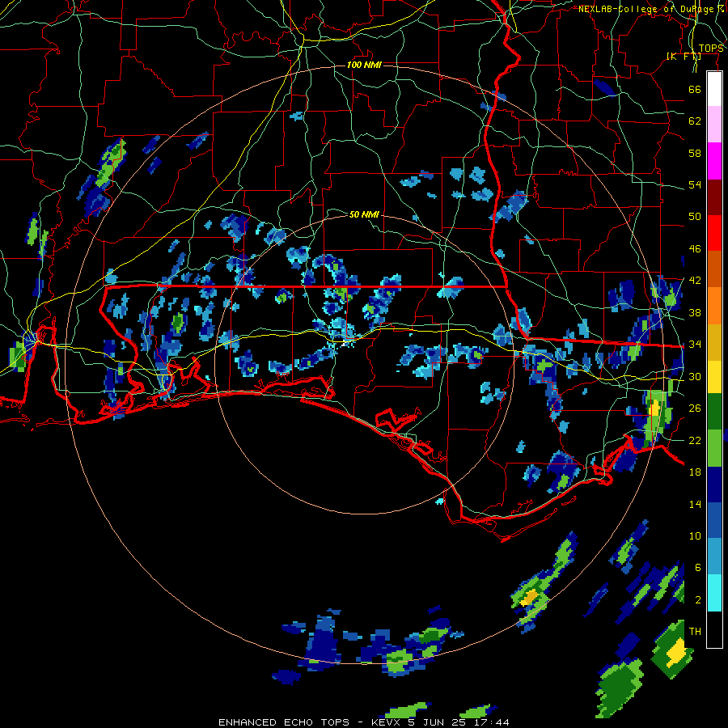The height and width of the screenshot is (728, 728).
Task: Pick the gold legend swatch below orange
Action: click(714, 342)
